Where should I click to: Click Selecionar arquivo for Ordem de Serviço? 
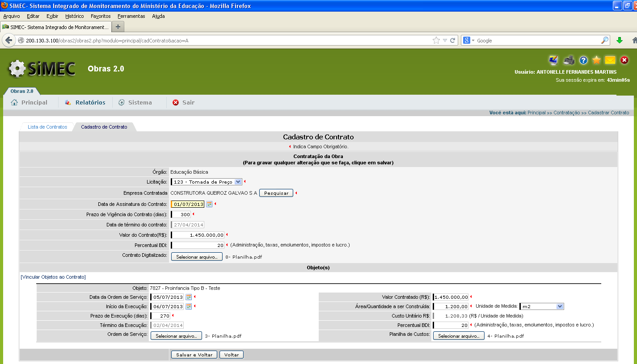pyautogui.click(x=176, y=336)
